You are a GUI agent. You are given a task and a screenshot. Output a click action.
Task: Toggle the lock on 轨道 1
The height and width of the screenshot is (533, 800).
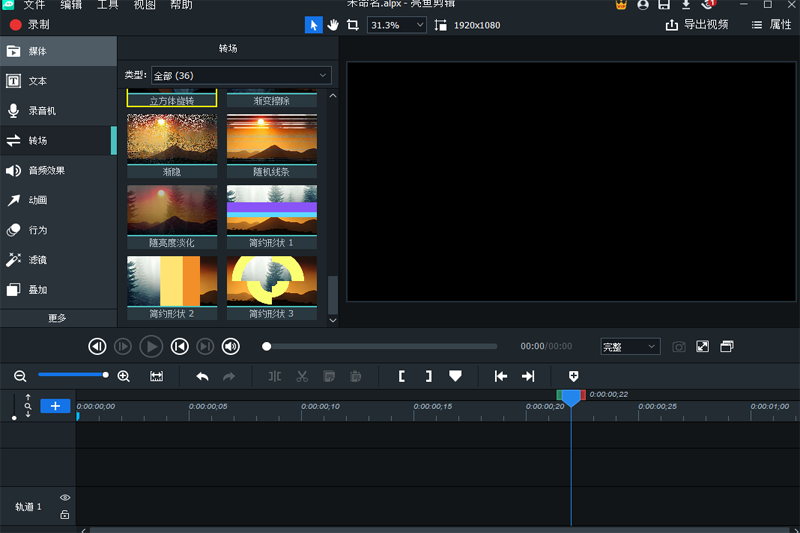[65, 514]
